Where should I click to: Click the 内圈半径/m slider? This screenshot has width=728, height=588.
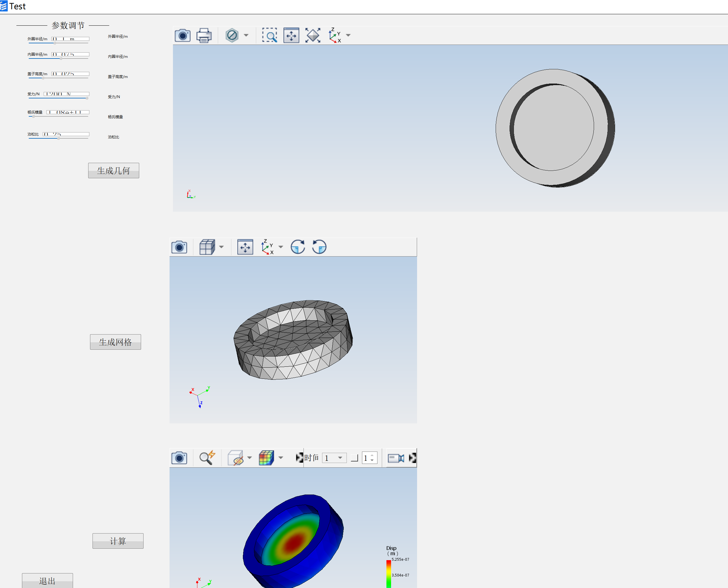58,58
